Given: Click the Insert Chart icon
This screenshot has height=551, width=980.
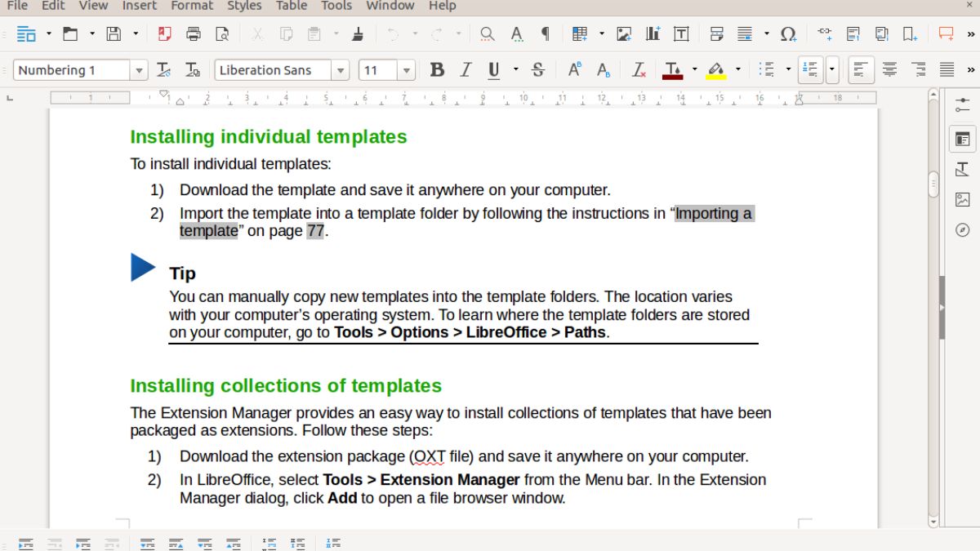Looking at the screenshot, I should click(x=653, y=34).
